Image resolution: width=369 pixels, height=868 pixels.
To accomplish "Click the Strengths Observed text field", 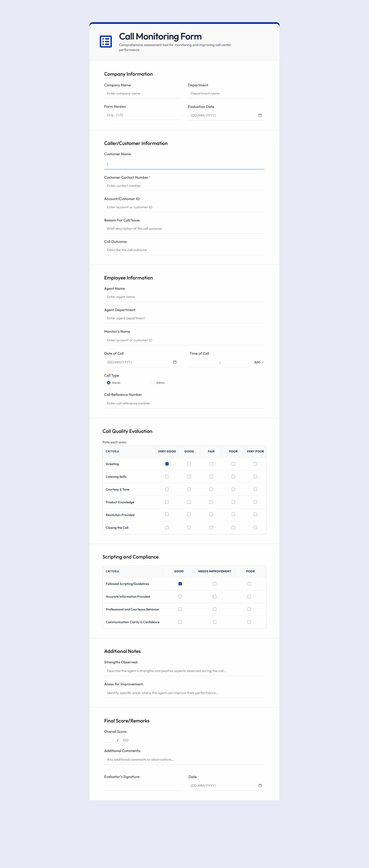I will (x=184, y=671).
